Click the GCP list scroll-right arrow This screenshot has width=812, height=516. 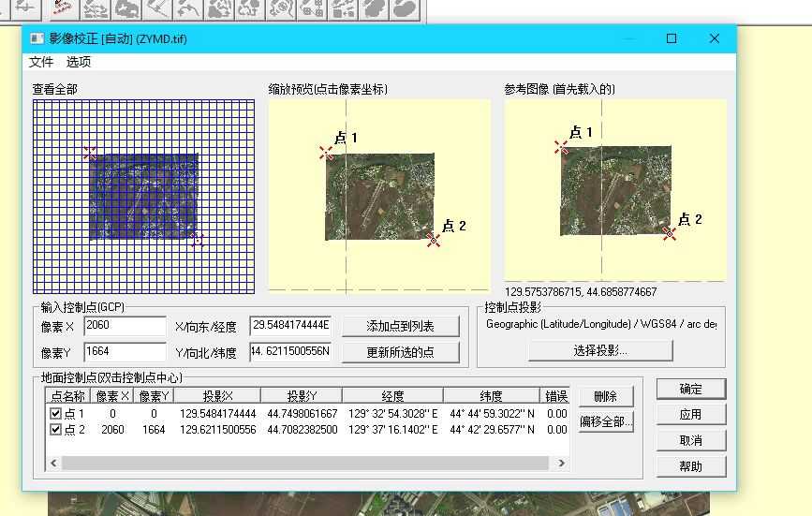[561, 464]
